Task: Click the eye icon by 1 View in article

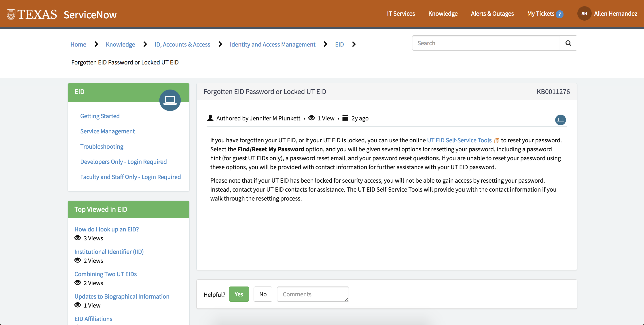Action: click(311, 118)
